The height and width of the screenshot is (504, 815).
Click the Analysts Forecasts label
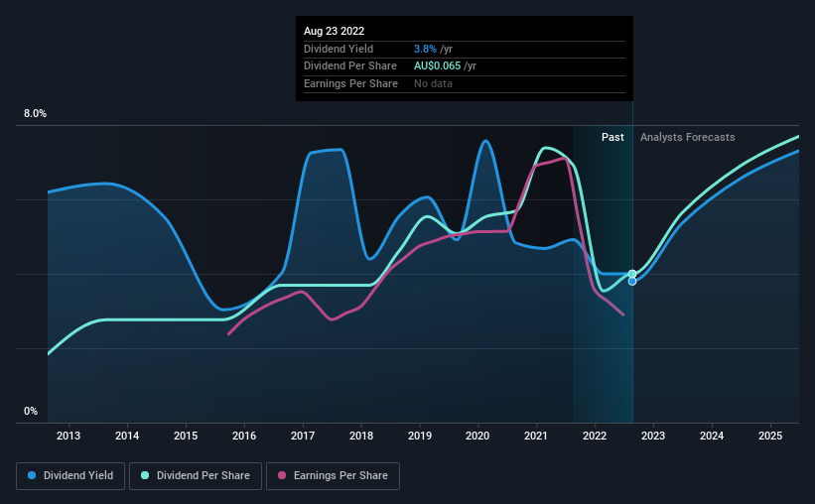688,137
